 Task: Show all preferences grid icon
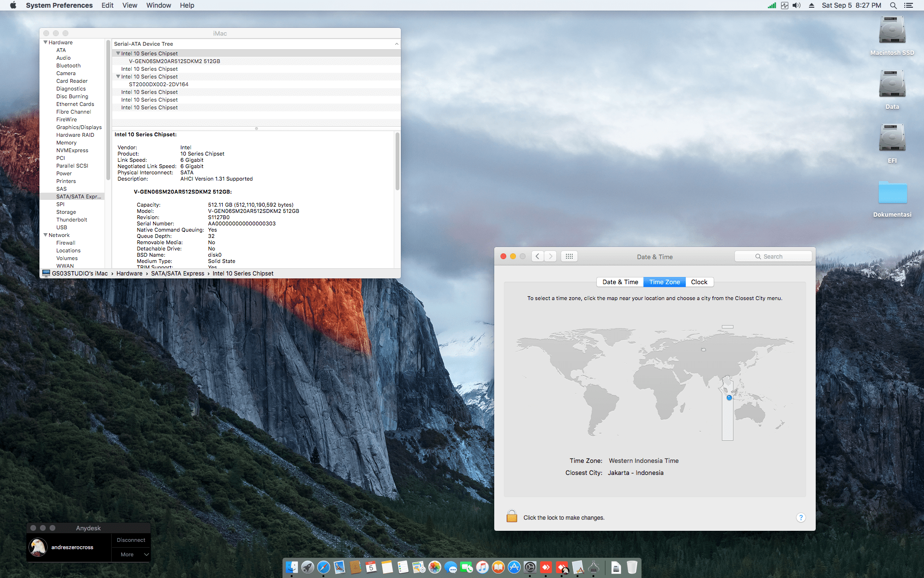point(569,256)
